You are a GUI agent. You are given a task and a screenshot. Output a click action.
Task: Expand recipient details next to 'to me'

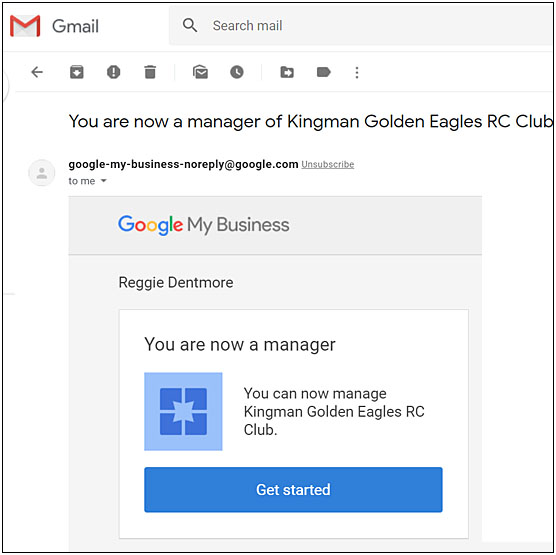[x=104, y=181]
